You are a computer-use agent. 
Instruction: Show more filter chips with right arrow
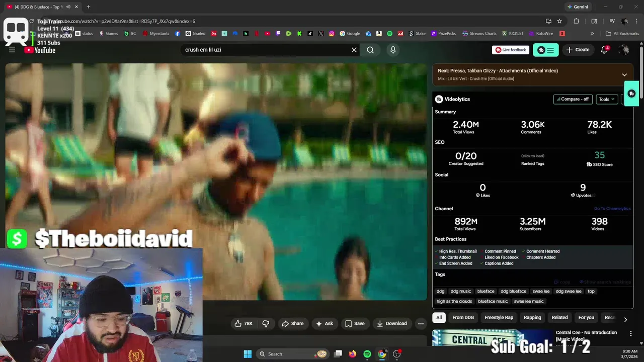[x=625, y=319]
